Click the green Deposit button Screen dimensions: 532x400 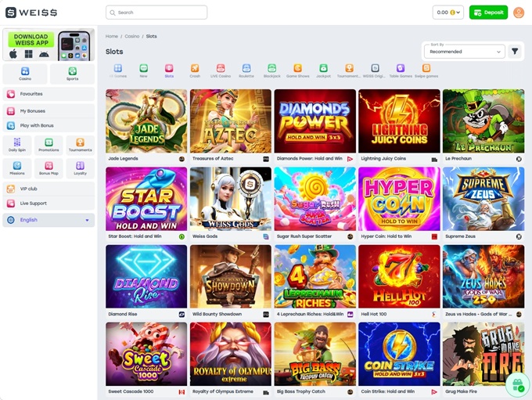click(x=488, y=13)
